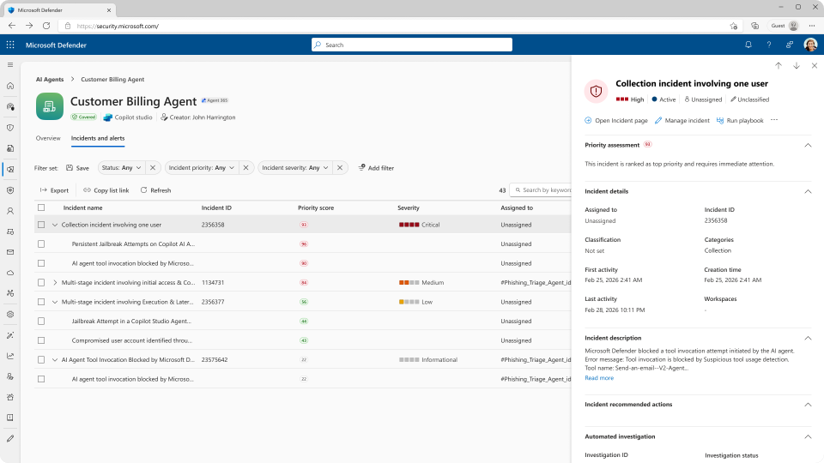Check the box for Collection incident row
Viewport: 824px width, 463px height.
coord(41,225)
